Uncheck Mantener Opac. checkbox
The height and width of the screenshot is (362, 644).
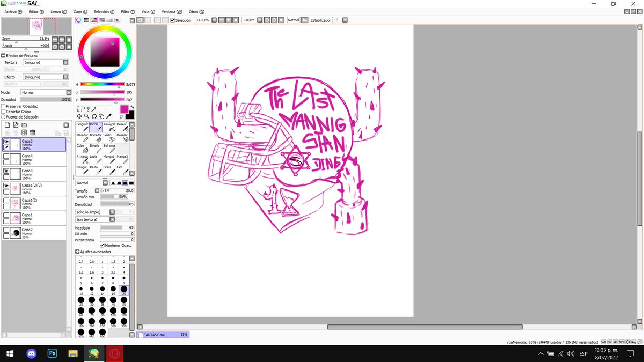pyautogui.click(x=103, y=245)
